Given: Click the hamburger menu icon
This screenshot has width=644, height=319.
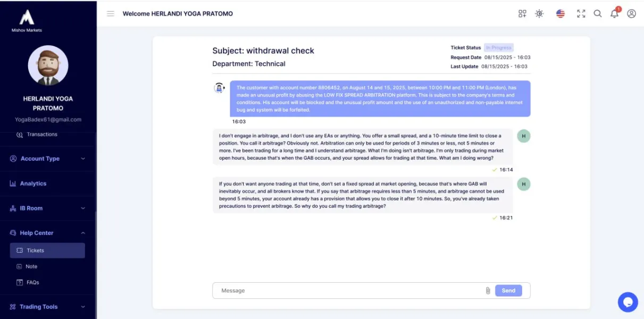Looking at the screenshot, I should [x=111, y=14].
